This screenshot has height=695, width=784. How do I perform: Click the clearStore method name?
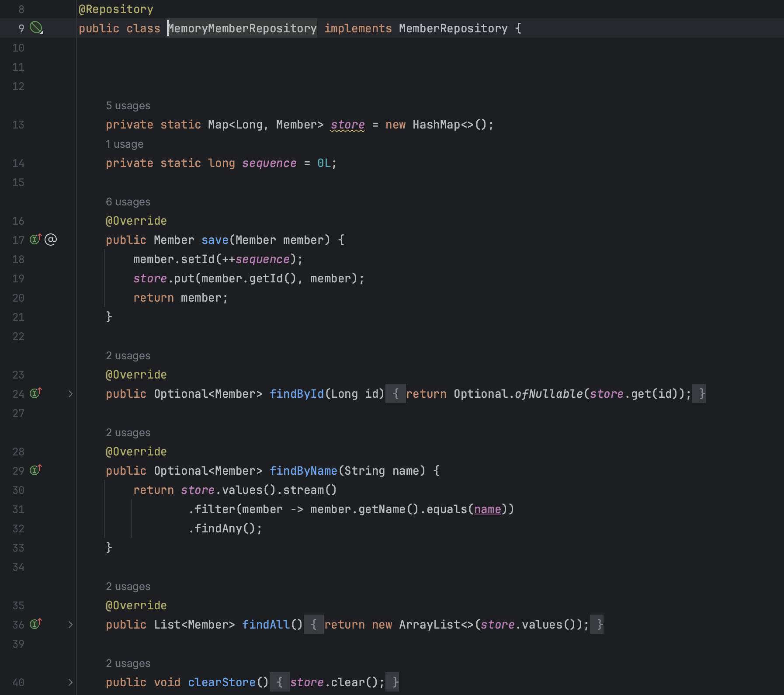pyautogui.click(x=222, y=683)
